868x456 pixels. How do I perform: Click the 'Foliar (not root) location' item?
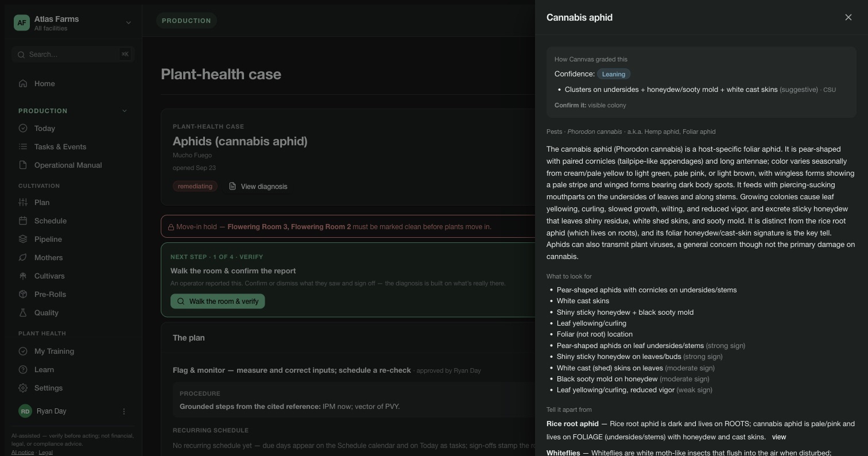coord(595,334)
